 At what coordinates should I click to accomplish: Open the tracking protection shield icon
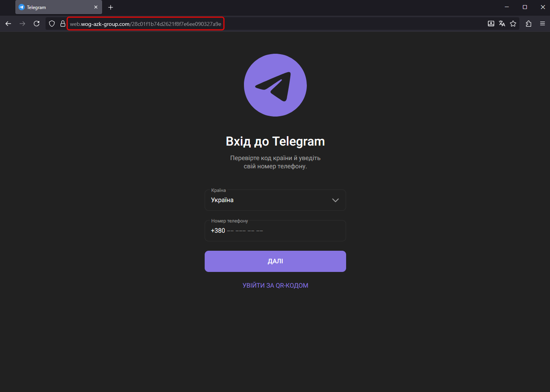(52, 24)
